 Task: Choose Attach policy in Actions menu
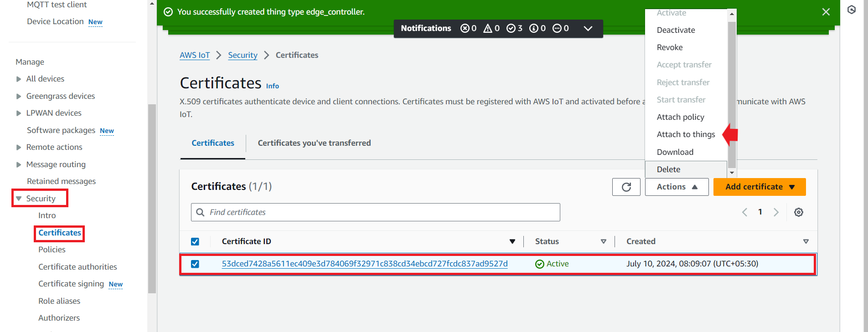click(681, 117)
